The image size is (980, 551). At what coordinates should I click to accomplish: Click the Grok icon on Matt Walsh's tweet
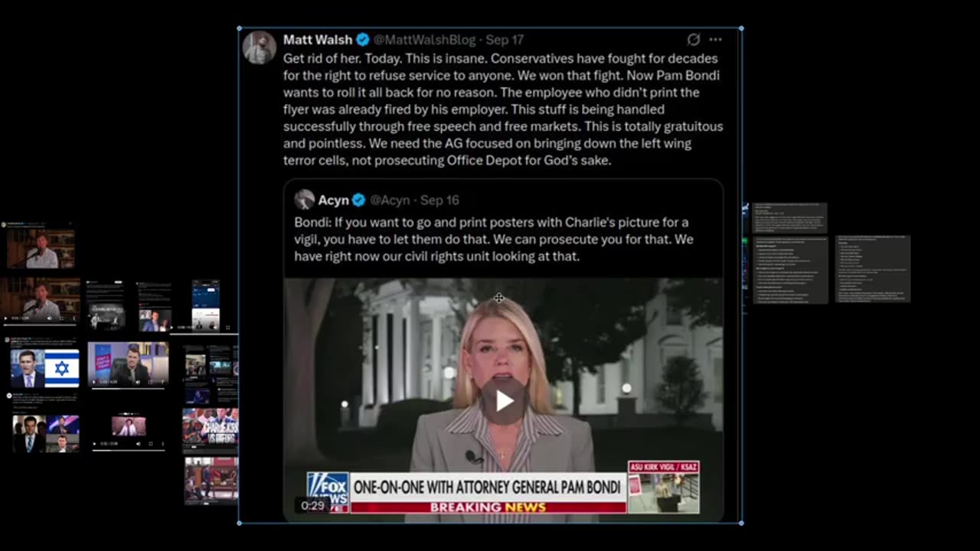point(694,40)
